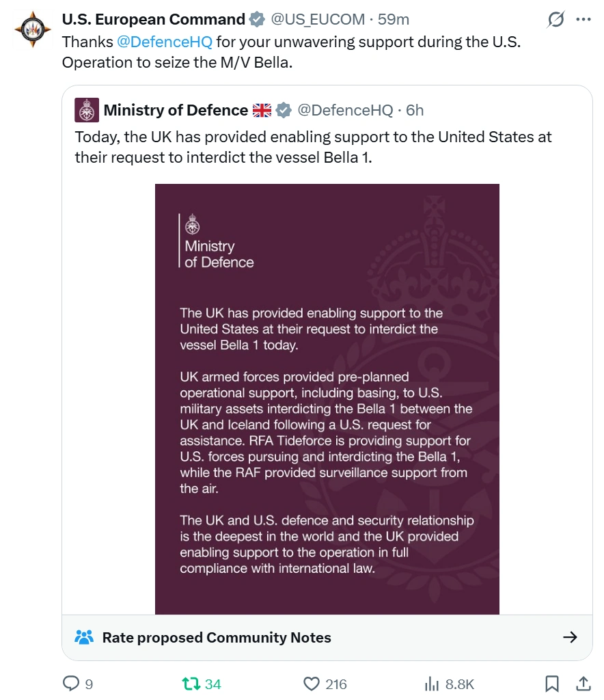The width and height of the screenshot is (604, 700).
Task: Open the 59m timestamp link
Action: (394, 20)
